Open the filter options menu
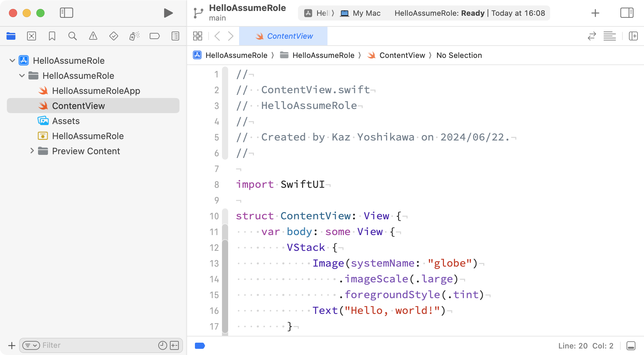The height and width of the screenshot is (355, 644). (31, 345)
